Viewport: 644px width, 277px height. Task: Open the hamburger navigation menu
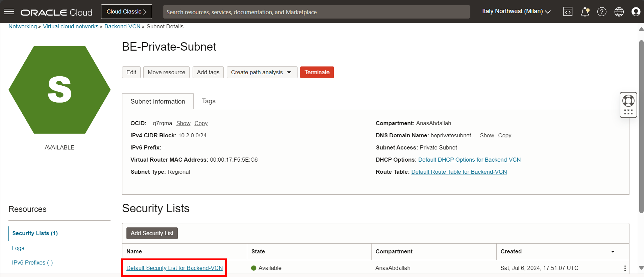(9, 12)
